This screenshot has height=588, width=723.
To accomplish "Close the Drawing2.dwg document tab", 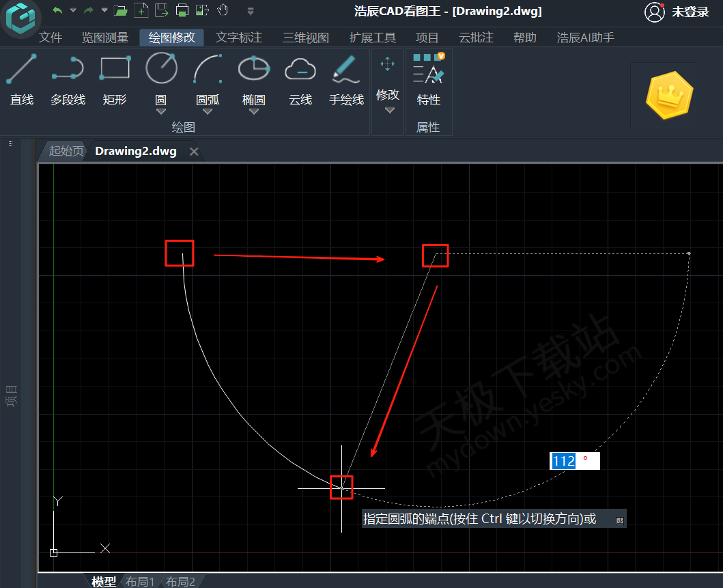I will 194,152.
